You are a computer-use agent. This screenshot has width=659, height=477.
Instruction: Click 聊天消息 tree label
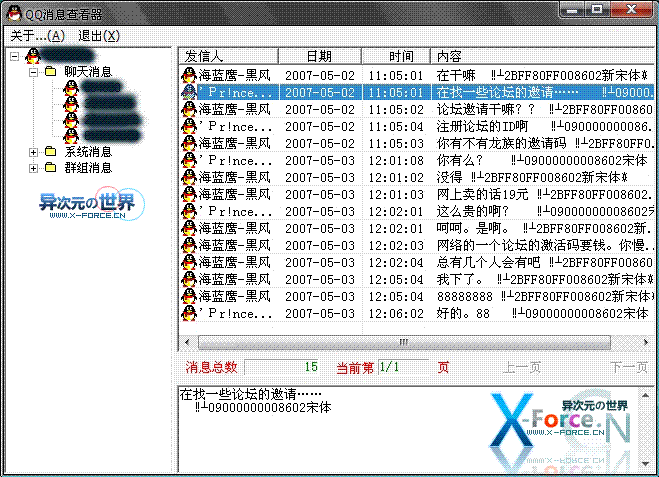(x=88, y=71)
